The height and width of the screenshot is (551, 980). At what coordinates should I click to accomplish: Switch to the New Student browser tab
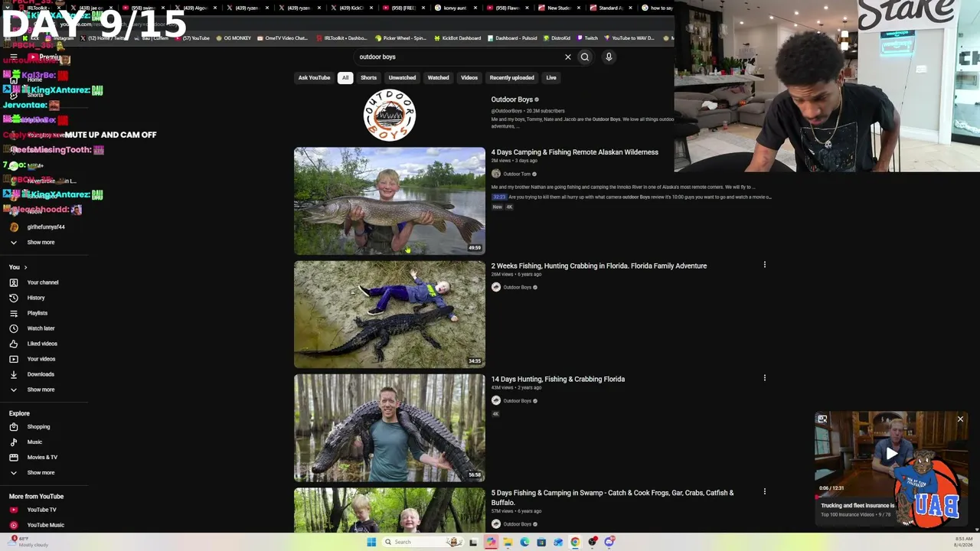click(x=558, y=8)
